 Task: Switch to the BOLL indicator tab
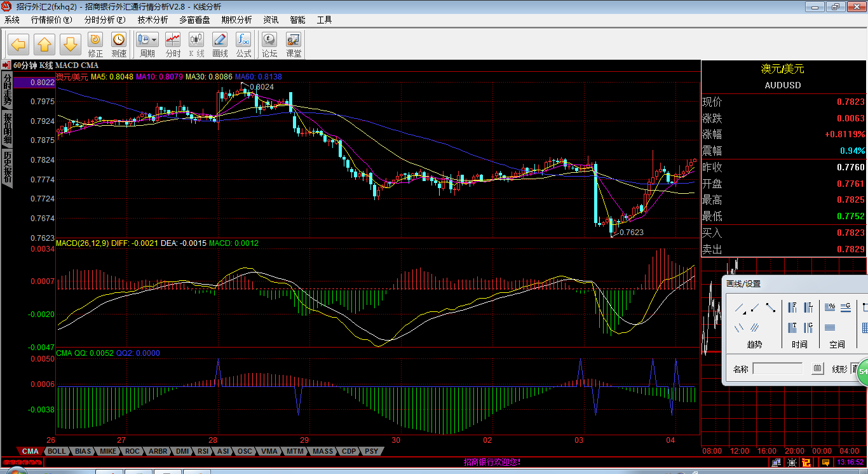coord(57,451)
